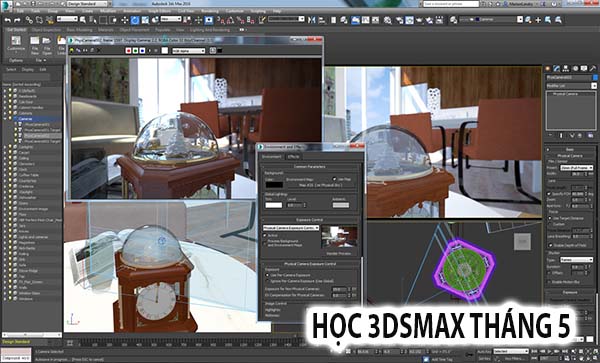The height and width of the screenshot is (363, 600).
Task: Click the add selection to layer plus icon
Action: pyautogui.click(x=538, y=20)
